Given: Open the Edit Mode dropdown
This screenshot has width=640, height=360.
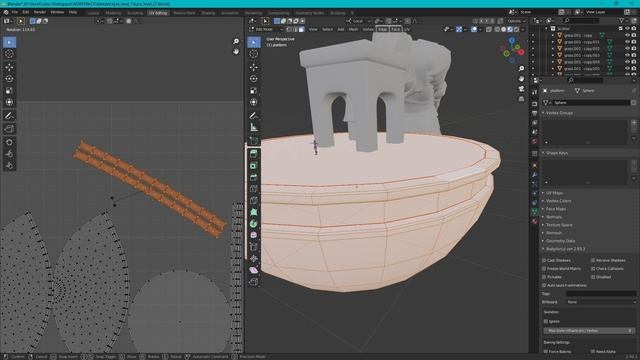Looking at the screenshot, I should 266,29.
